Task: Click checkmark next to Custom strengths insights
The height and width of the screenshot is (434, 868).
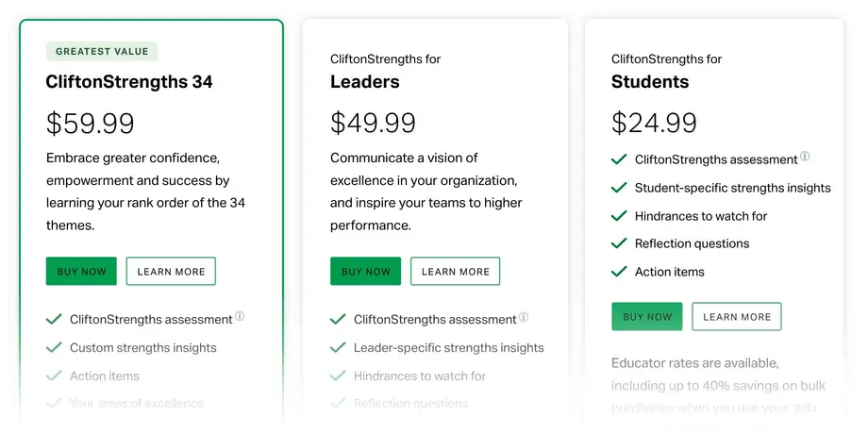Action: 54,348
